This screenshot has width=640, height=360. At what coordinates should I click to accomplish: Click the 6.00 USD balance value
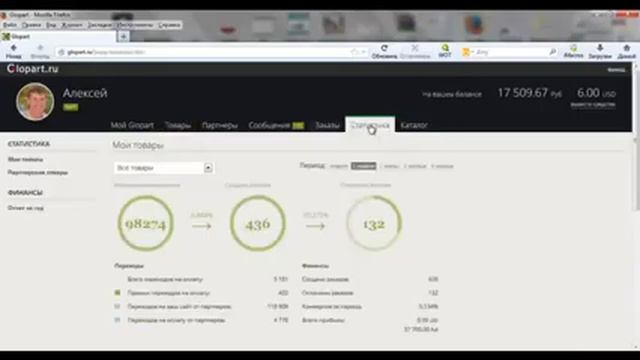tap(596, 93)
